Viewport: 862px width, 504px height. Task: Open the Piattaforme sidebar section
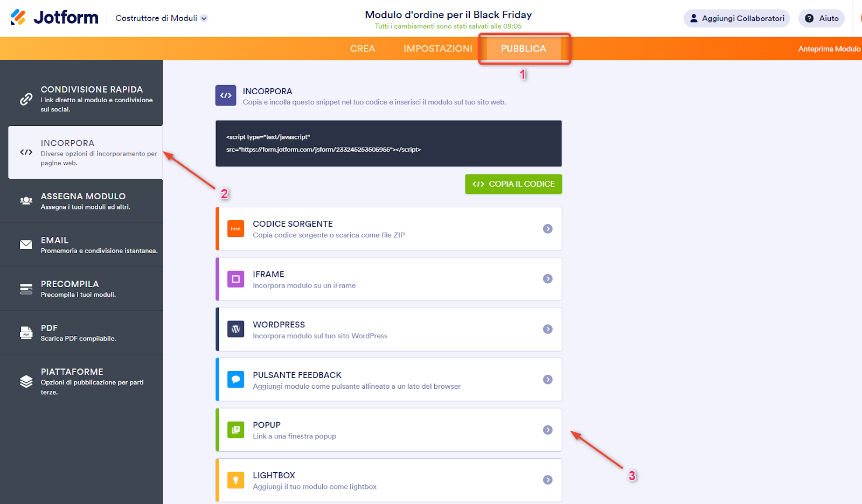click(81, 381)
